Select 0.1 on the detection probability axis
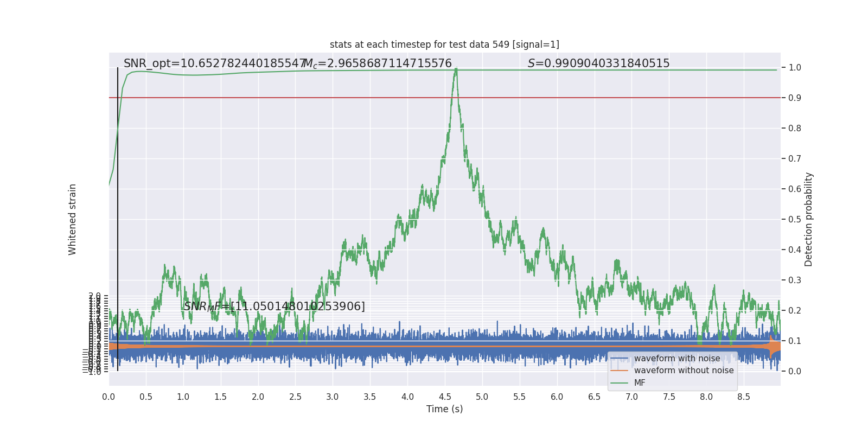Screen dimensions: 868x434 (x=795, y=341)
